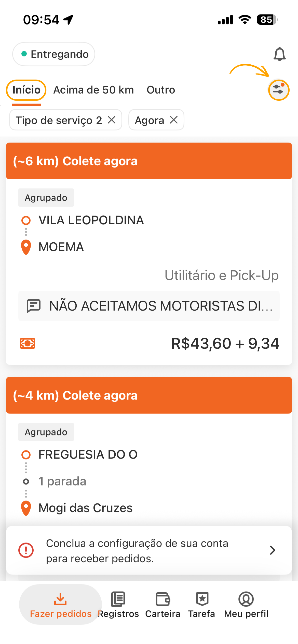
Task: Remove the Tipo de serviço 2 filter
Action: click(x=112, y=120)
